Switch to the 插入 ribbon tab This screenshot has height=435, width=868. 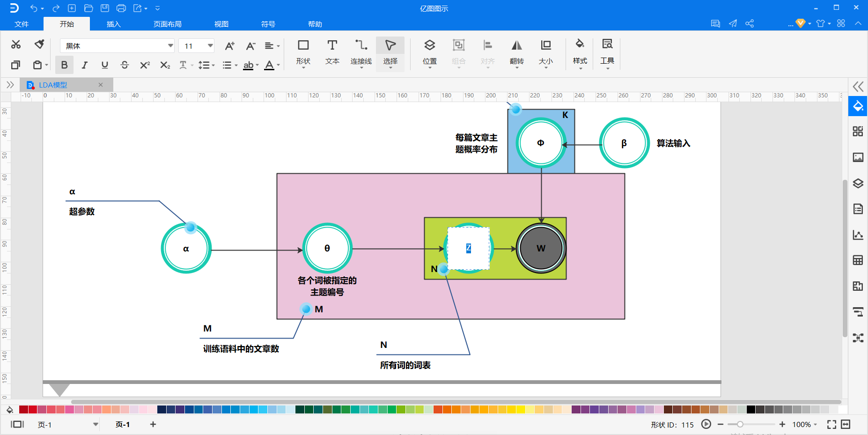[113, 24]
